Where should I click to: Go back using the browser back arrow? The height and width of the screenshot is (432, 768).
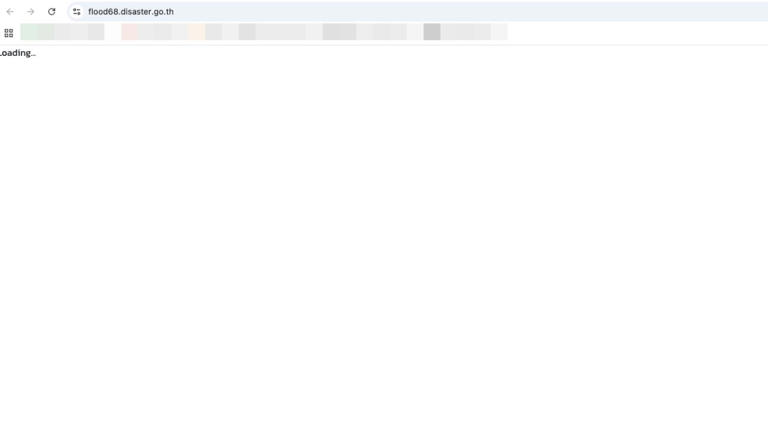(x=10, y=12)
